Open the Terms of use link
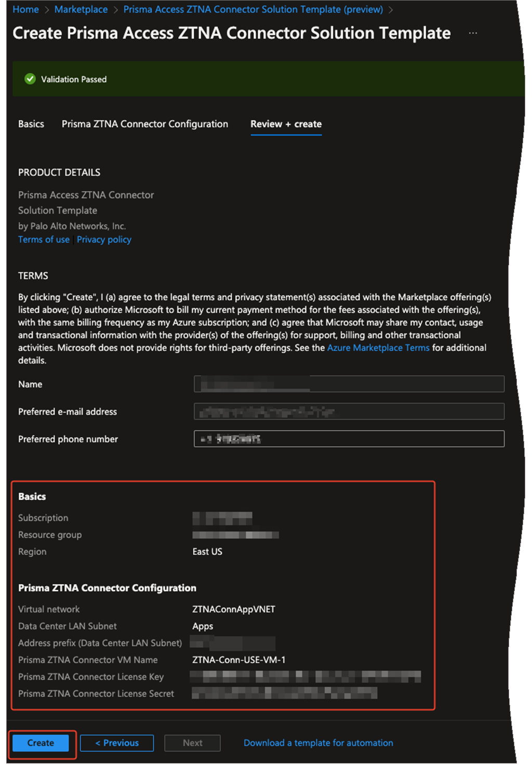 (x=44, y=239)
